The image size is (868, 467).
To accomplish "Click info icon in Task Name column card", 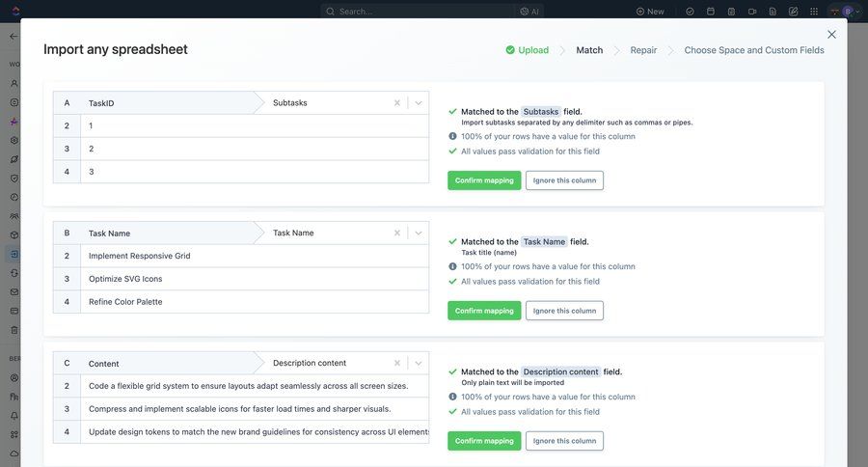I will (x=453, y=266).
